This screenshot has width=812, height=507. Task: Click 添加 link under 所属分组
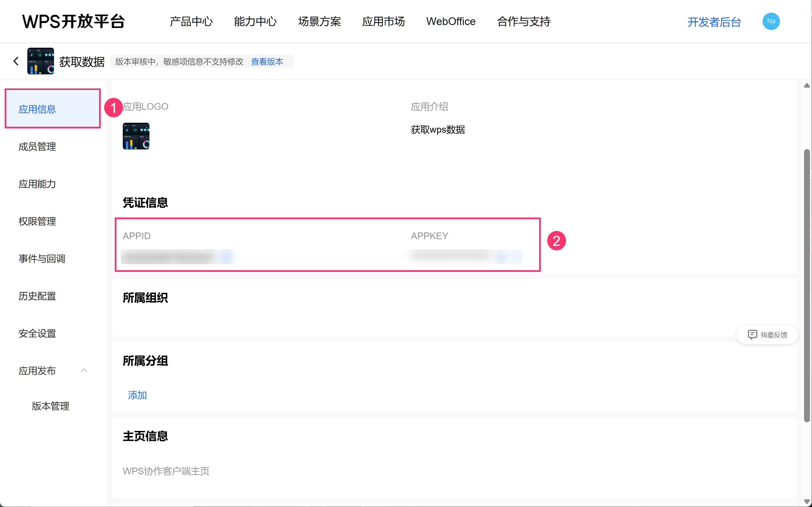(137, 395)
